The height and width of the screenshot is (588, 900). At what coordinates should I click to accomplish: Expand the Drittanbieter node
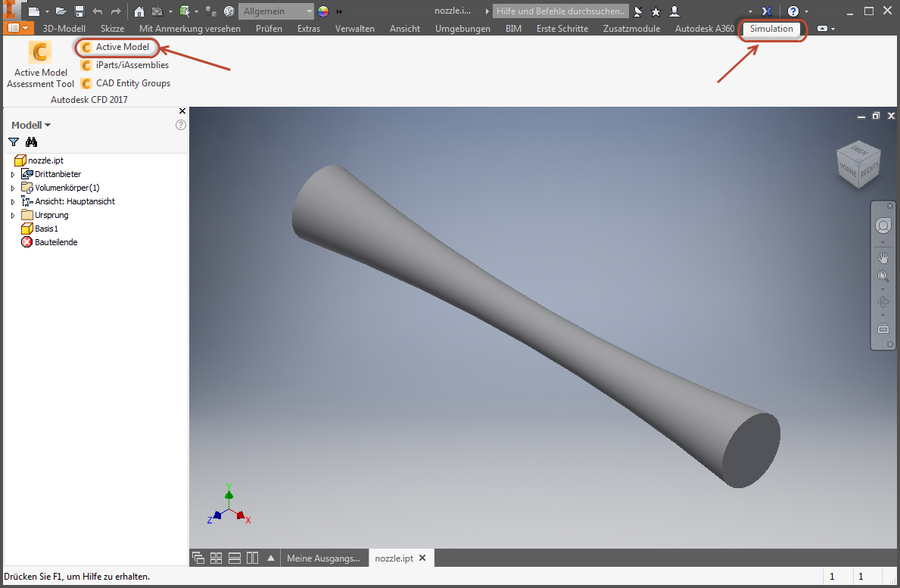tap(13, 174)
